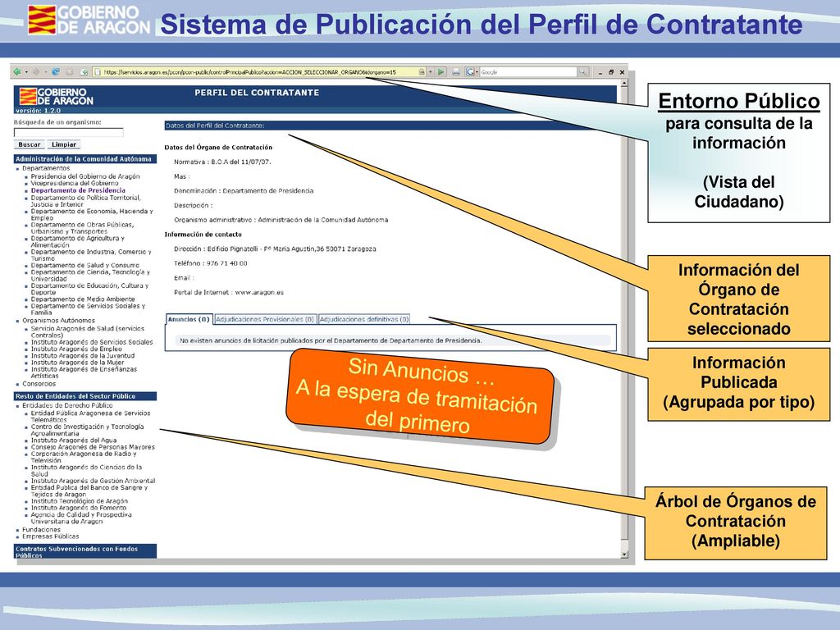Expand the Entidades de Derecho Público node
This screenshot has height=630, width=840.
point(67,405)
